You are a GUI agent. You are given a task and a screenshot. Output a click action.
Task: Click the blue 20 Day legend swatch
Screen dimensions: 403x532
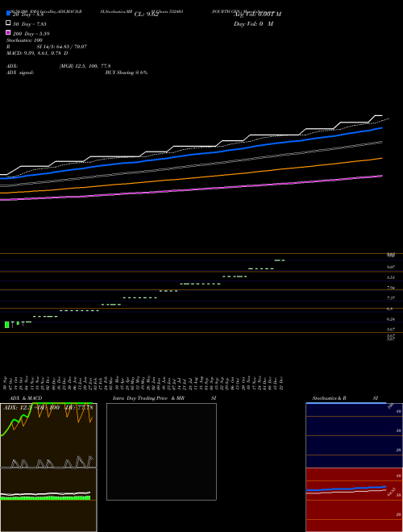tap(8, 14)
